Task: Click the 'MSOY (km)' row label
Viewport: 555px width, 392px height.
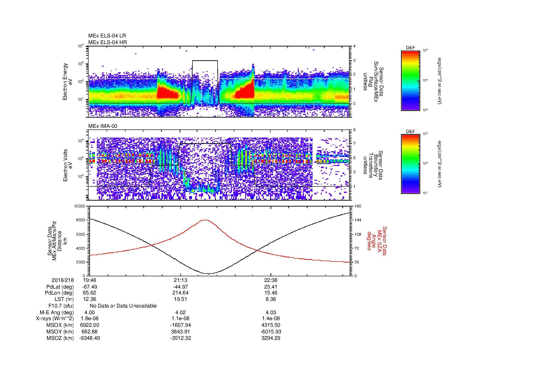Action: coord(60,332)
